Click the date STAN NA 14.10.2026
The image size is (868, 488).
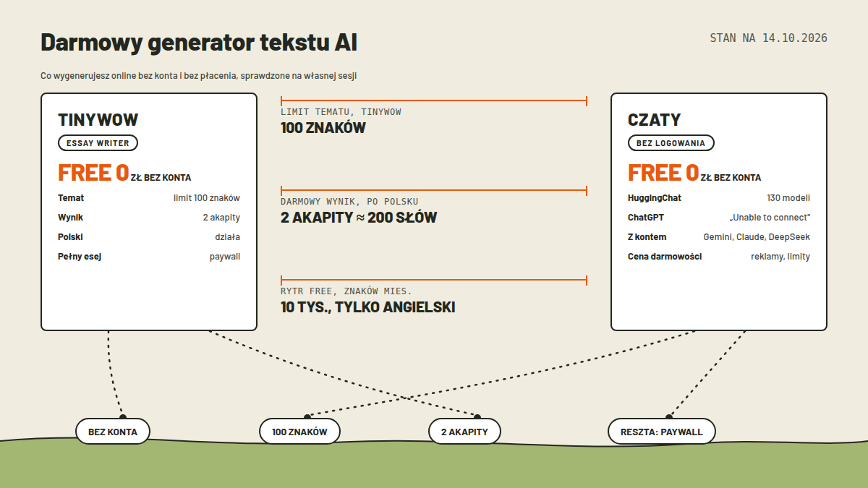768,38
